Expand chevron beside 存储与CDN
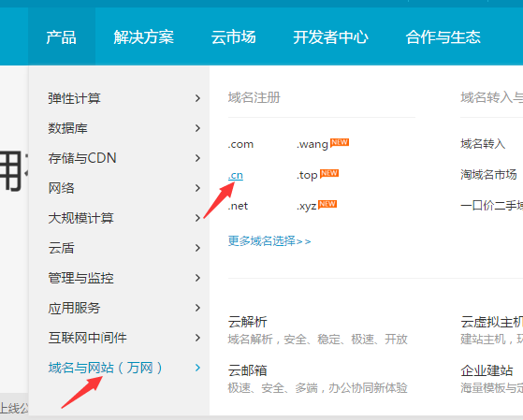Viewport: 523px width, 420px height. pos(197,158)
